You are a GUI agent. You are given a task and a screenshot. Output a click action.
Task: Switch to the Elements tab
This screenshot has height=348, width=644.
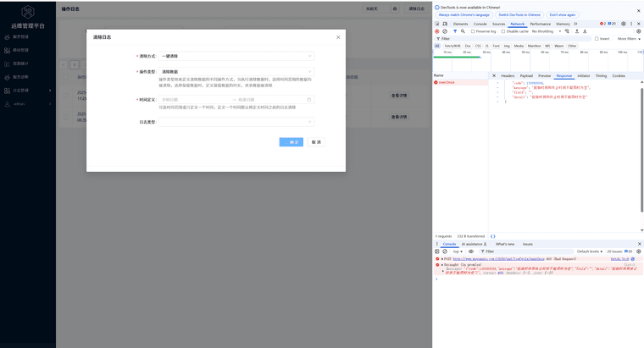[460, 24]
